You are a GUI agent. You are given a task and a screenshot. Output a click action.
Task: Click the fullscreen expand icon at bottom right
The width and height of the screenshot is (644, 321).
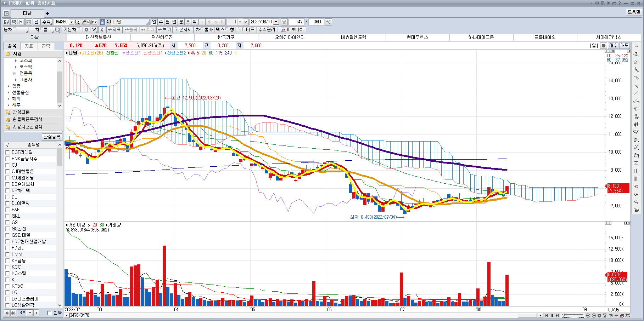628,315
